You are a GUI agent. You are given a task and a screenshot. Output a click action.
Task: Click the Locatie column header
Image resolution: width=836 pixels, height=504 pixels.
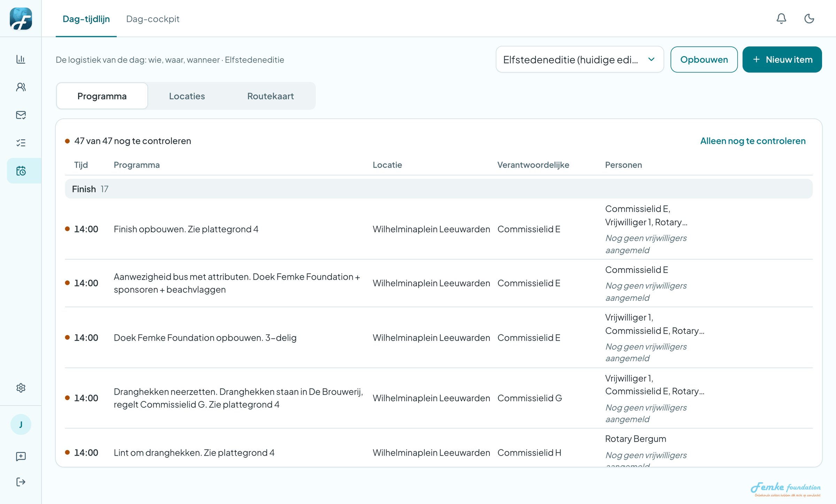[x=387, y=165]
